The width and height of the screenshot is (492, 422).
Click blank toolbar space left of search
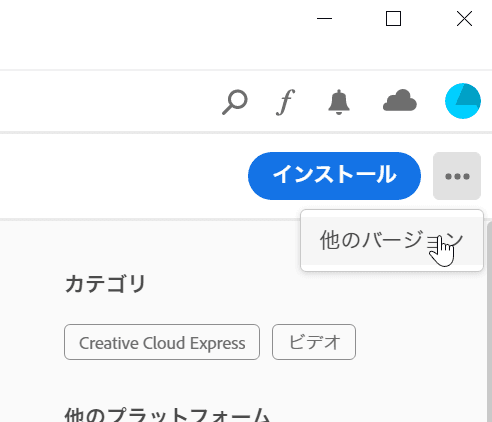107,102
